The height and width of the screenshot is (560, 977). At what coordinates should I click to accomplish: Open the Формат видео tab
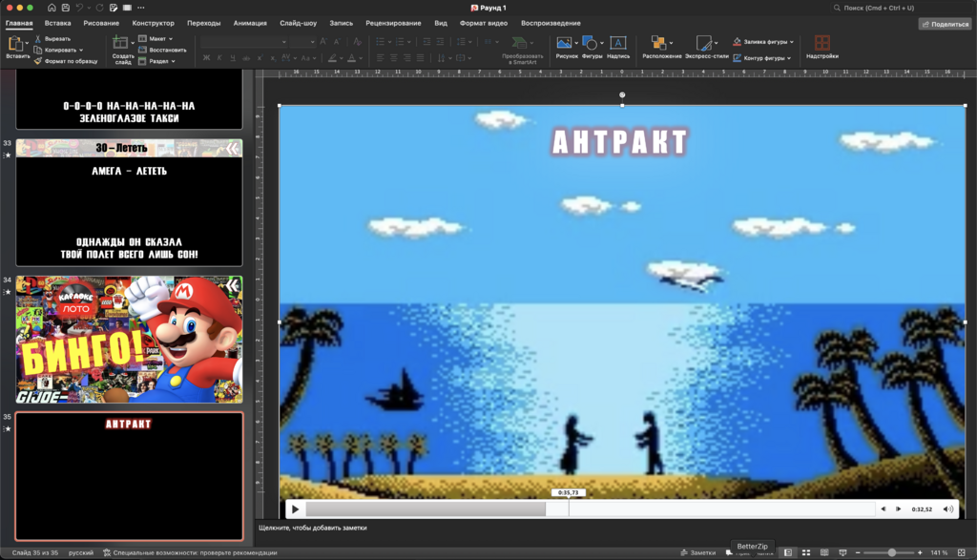click(x=484, y=23)
